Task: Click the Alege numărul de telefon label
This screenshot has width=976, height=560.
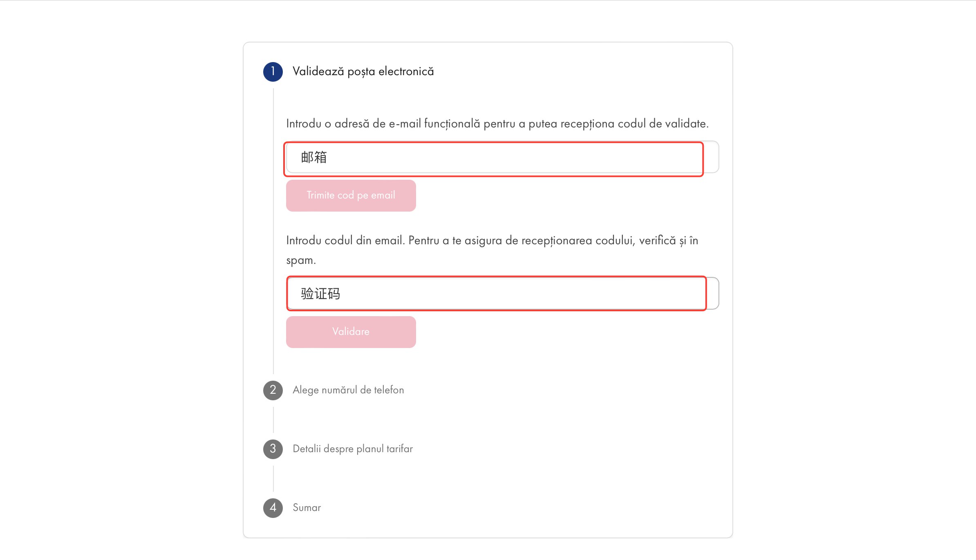Action: 348,390
